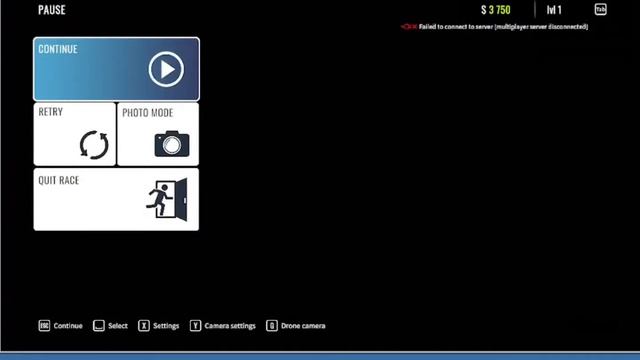Activate Drone camera from the hint bar
Image resolution: width=640 pixels, height=360 pixels.
point(303,326)
